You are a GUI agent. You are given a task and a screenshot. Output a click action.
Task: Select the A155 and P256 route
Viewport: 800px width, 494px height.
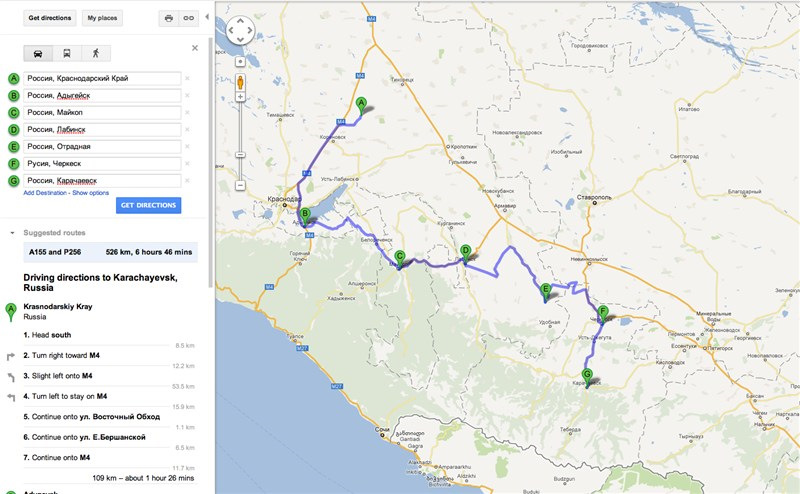[x=111, y=252]
